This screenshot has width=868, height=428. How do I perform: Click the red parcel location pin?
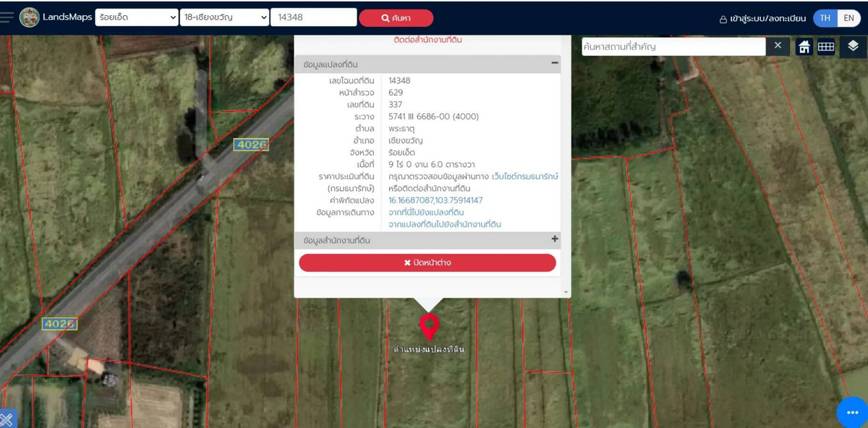(429, 327)
